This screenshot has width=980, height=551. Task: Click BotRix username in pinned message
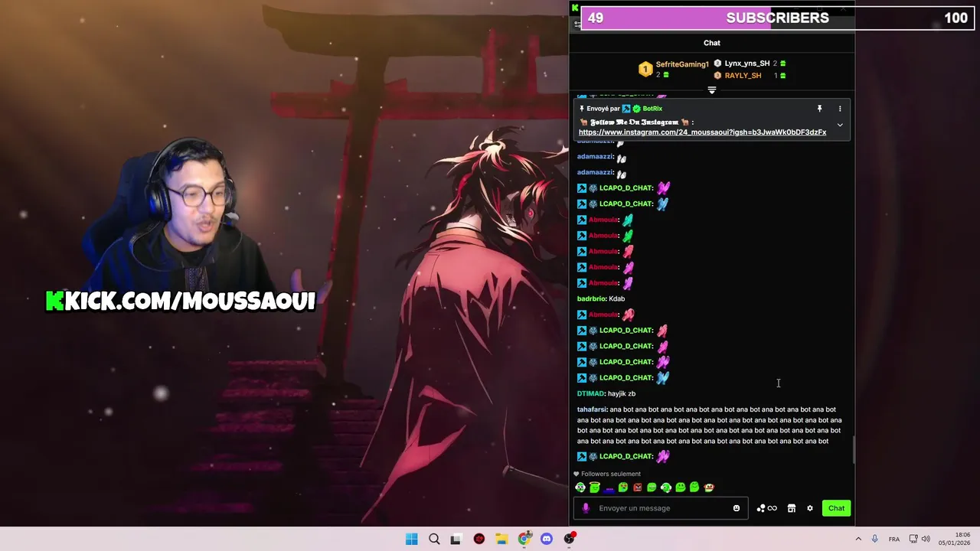(652, 109)
